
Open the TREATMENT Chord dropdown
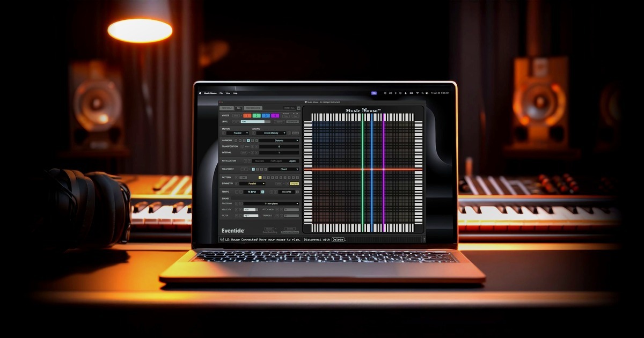(x=283, y=169)
